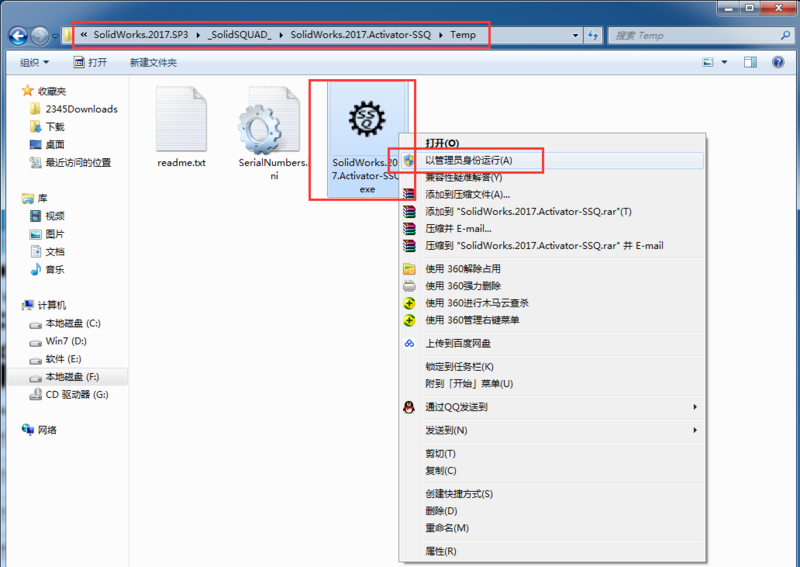Select _SolidSQUAD_ in the address path
The width and height of the screenshot is (800, 567).
coord(239,35)
